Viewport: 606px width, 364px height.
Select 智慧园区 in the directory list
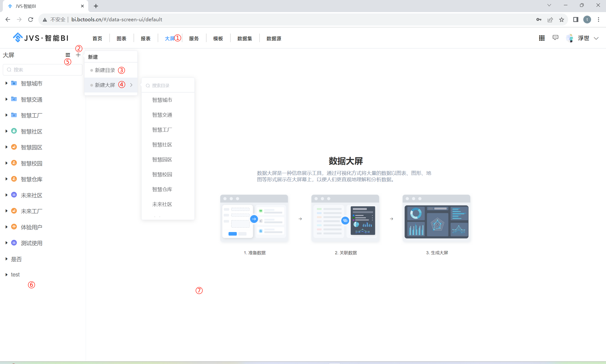(x=162, y=159)
